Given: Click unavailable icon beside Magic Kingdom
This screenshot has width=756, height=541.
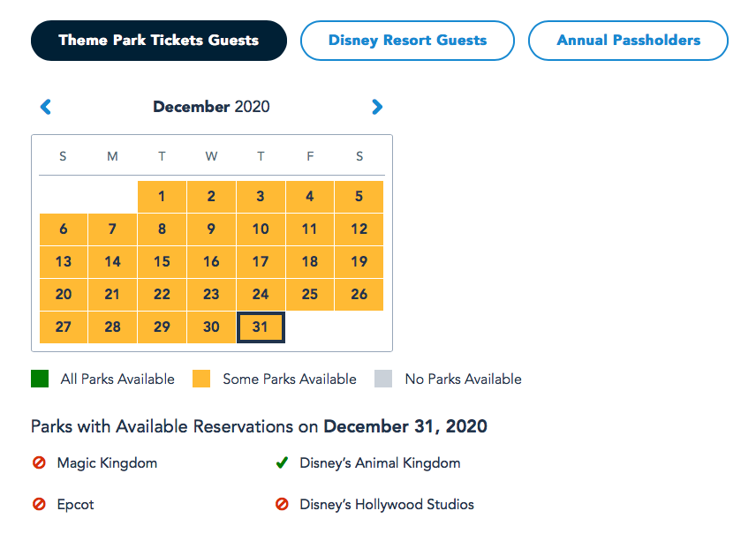Looking at the screenshot, I should coord(39,462).
